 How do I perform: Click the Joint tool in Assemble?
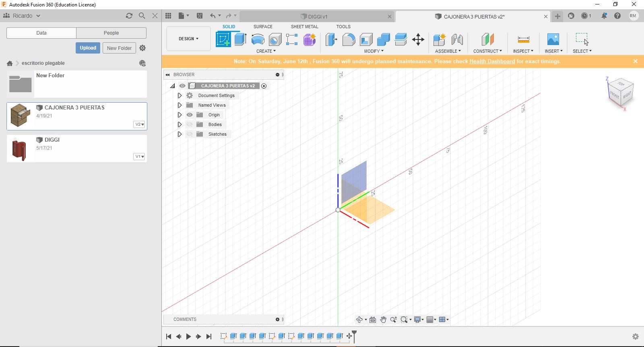[x=457, y=39]
